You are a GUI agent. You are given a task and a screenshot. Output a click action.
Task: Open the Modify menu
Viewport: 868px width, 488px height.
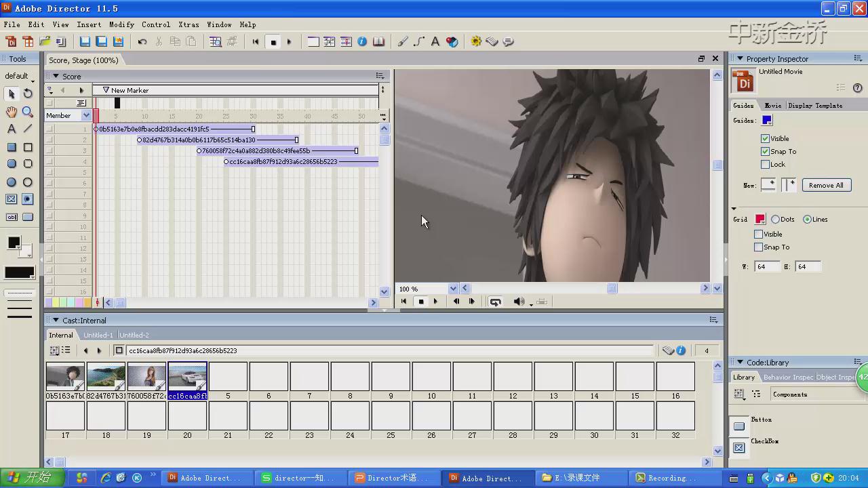tap(121, 24)
